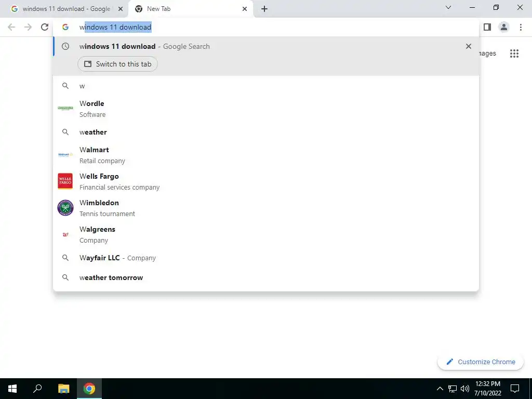Open the profile avatar menu
532x399 pixels.
click(x=504, y=27)
